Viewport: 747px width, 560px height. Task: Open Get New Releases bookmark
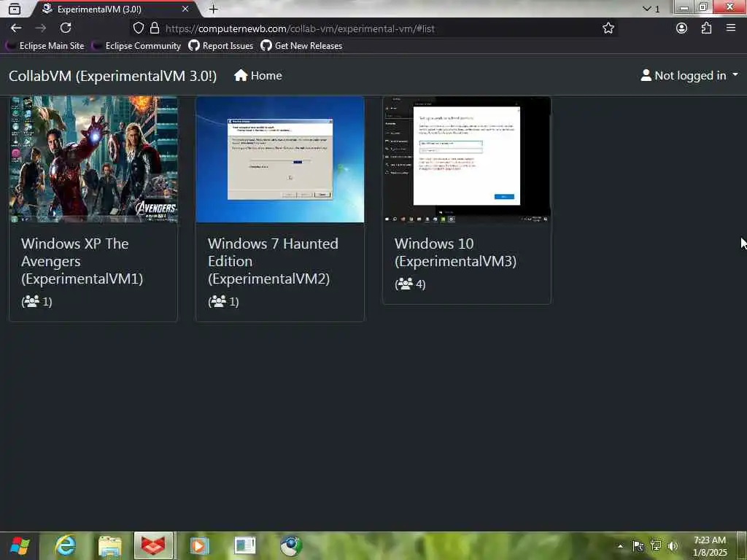pyautogui.click(x=301, y=46)
